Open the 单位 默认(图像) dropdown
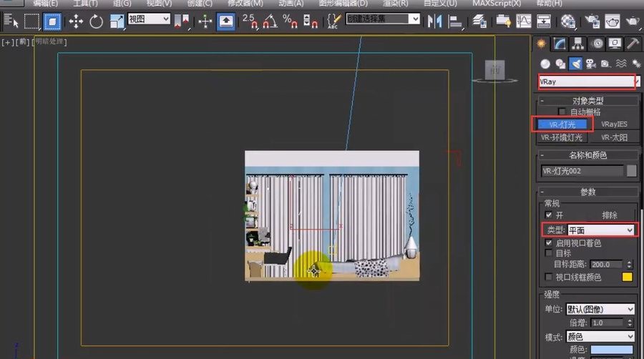644x359 pixels. tap(600, 309)
